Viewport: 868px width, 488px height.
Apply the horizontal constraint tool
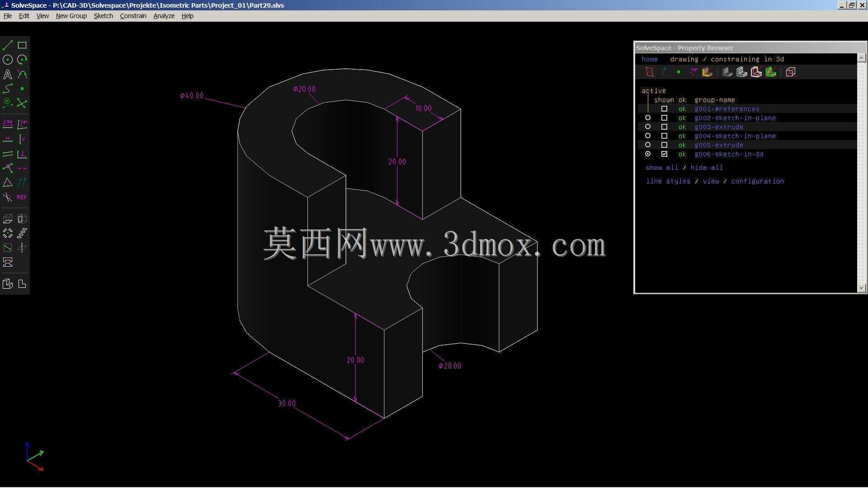point(8,139)
